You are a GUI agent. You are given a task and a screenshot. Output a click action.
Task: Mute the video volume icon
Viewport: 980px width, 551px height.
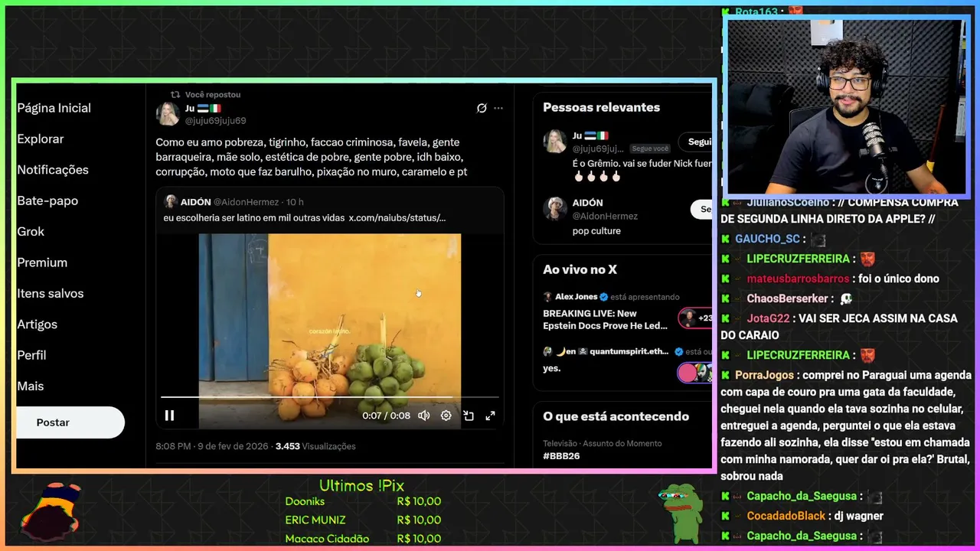click(x=423, y=416)
